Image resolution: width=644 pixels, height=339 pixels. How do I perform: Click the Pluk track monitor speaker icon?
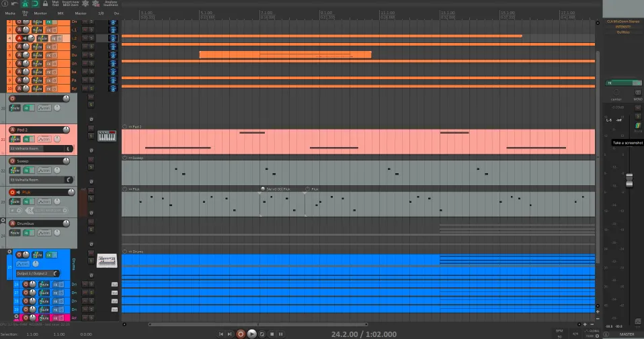18,192
